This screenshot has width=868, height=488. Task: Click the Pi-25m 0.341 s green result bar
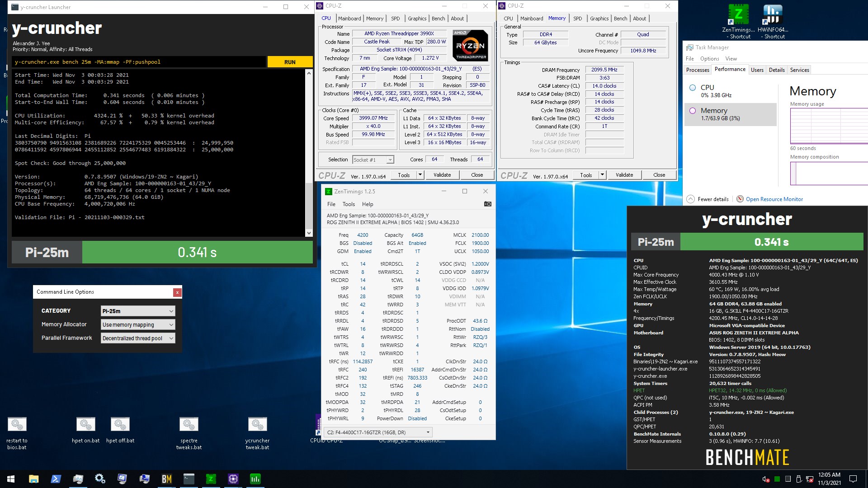[197, 252]
